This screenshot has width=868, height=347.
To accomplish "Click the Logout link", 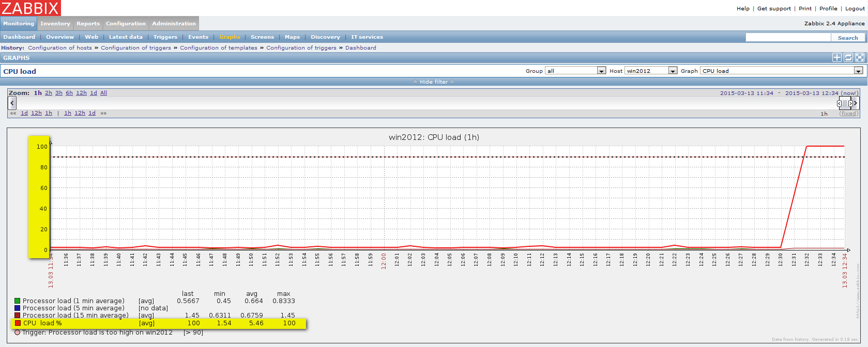I will click(855, 9).
